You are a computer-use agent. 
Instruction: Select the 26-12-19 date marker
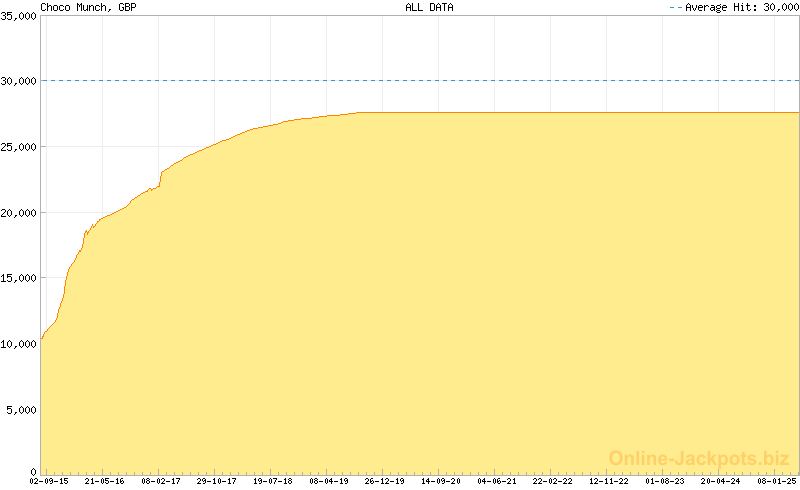pyautogui.click(x=385, y=481)
